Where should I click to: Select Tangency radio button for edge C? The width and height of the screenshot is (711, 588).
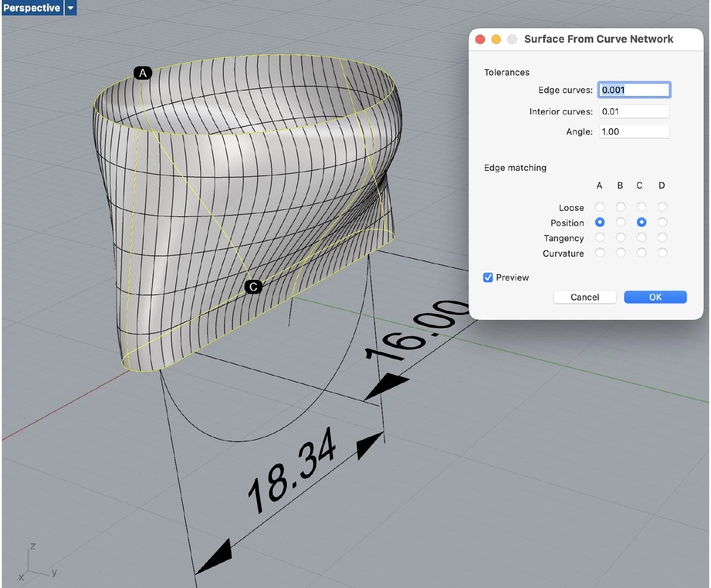pyautogui.click(x=641, y=237)
